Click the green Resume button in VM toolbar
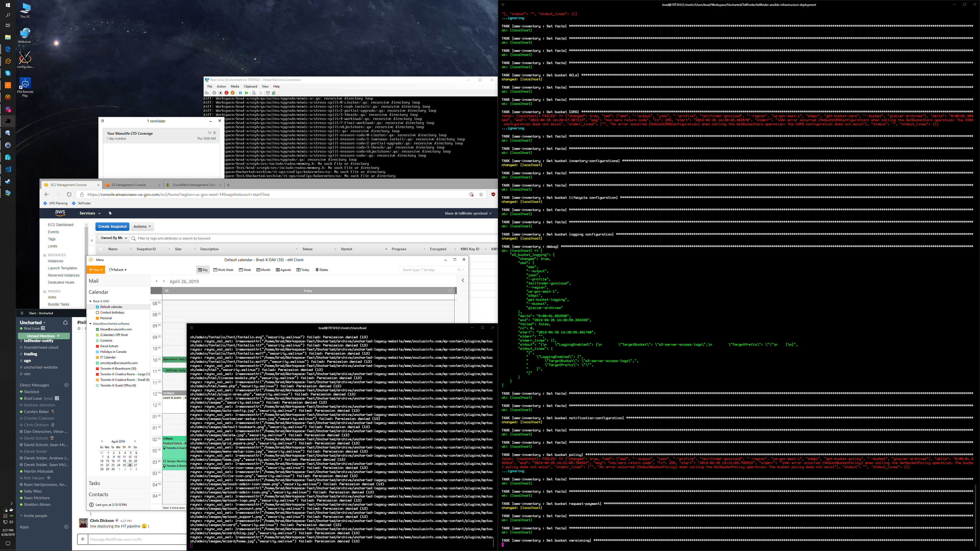 [247, 93]
